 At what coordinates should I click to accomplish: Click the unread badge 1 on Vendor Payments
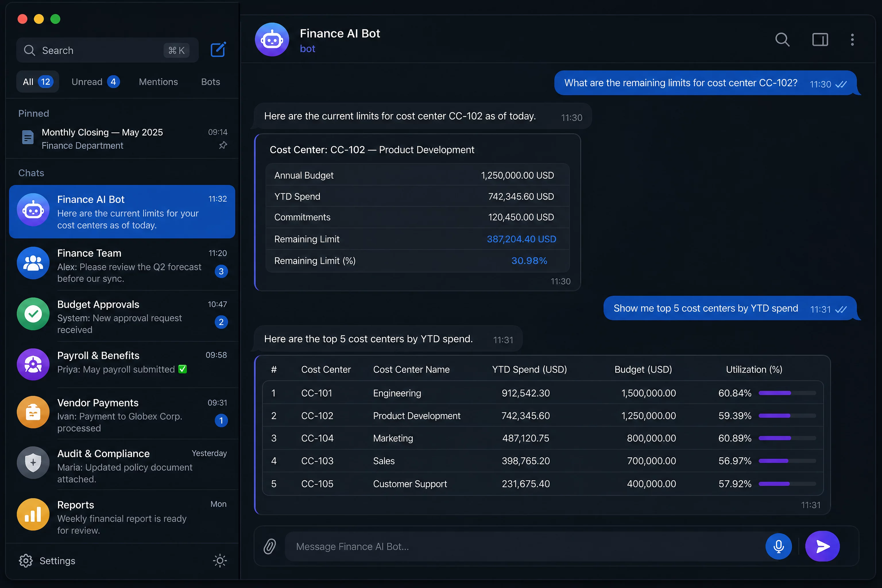[221, 420]
